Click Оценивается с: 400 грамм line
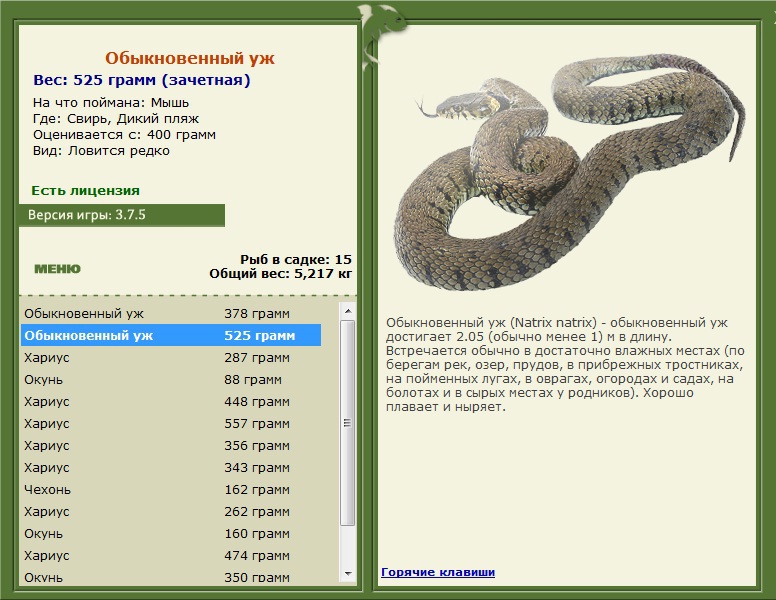The width and height of the screenshot is (776, 600). coord(124,135)
